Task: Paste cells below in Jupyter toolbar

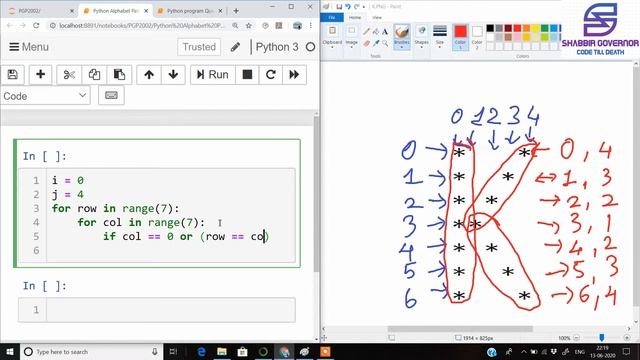Action: (119, 75)
